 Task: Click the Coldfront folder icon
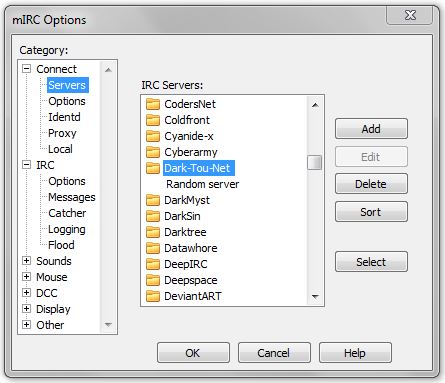153,120
